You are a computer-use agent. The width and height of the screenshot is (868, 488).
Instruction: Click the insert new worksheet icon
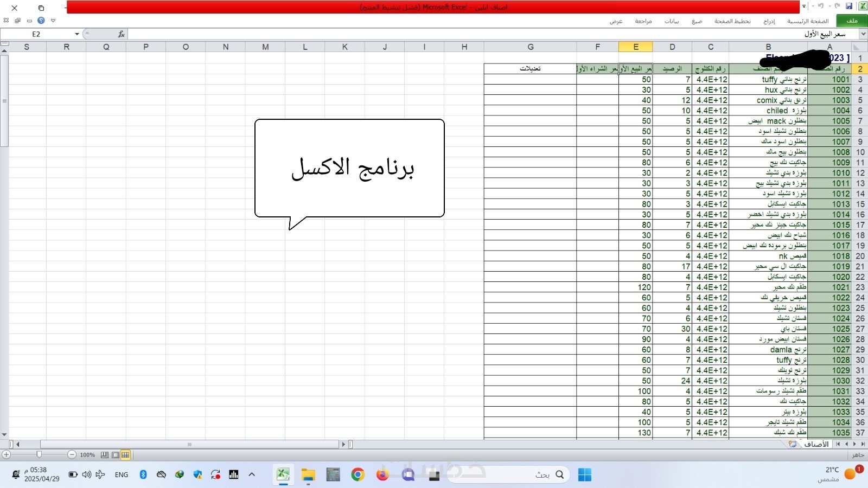(793, 444)
